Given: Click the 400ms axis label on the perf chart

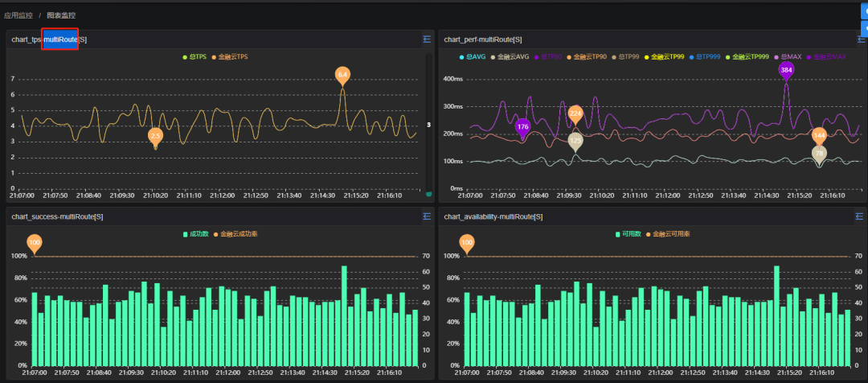Looking at the screenshot, I should tap(452, 80).
